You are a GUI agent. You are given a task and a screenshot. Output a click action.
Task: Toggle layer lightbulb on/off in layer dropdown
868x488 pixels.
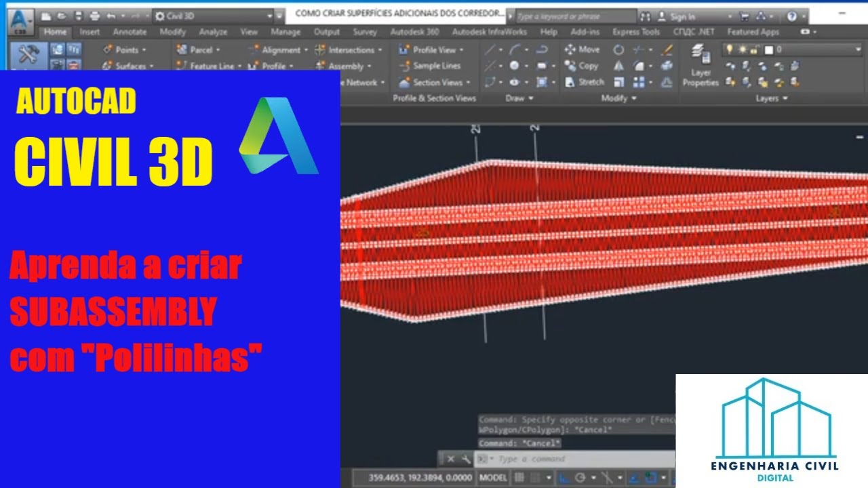(x=730, y=49)
